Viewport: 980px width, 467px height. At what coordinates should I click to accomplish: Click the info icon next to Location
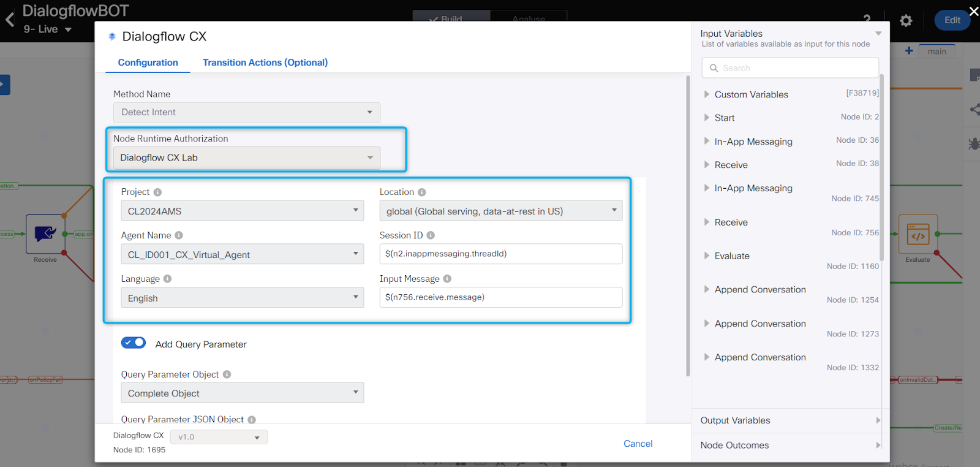tap(422, 192)
